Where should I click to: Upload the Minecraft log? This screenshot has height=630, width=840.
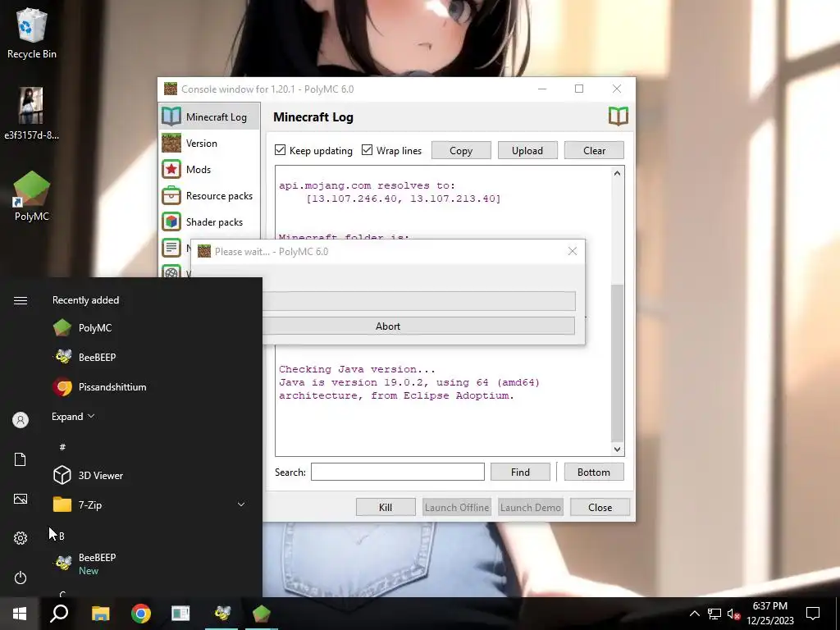tap(527, 151)
